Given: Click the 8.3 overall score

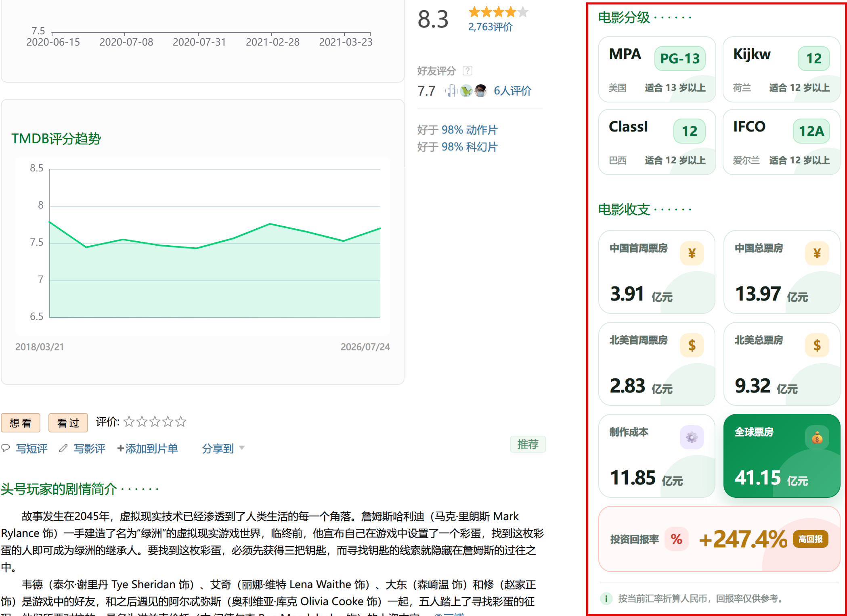Looking at the screenshot, I should (433, 19).
